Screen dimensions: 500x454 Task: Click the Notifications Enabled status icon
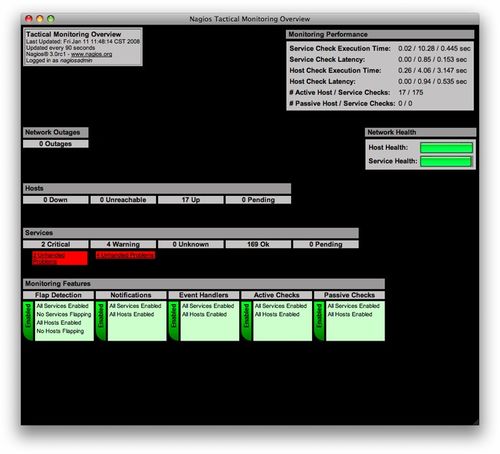[x=101, y=321]
